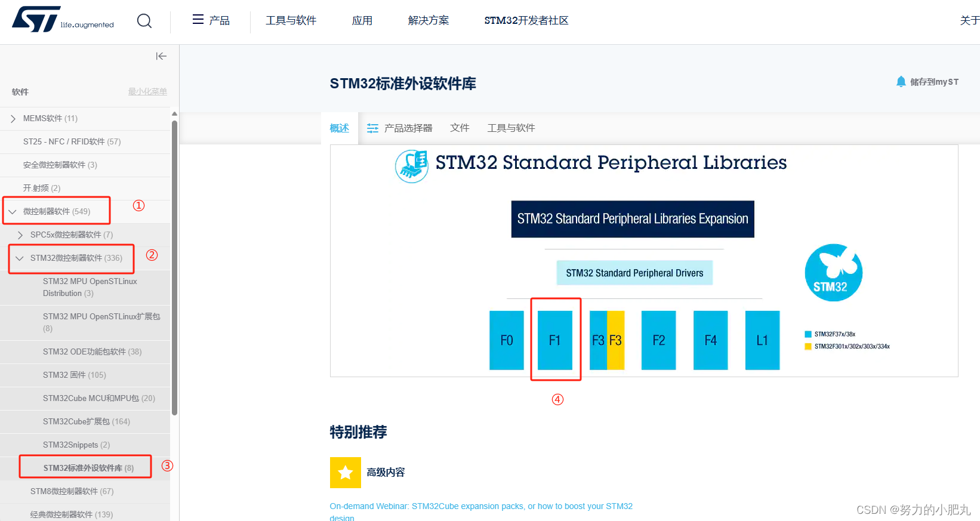Select the yellow F3 block
Viewport: 980px width, 521px height.
(x=616, y=340)
